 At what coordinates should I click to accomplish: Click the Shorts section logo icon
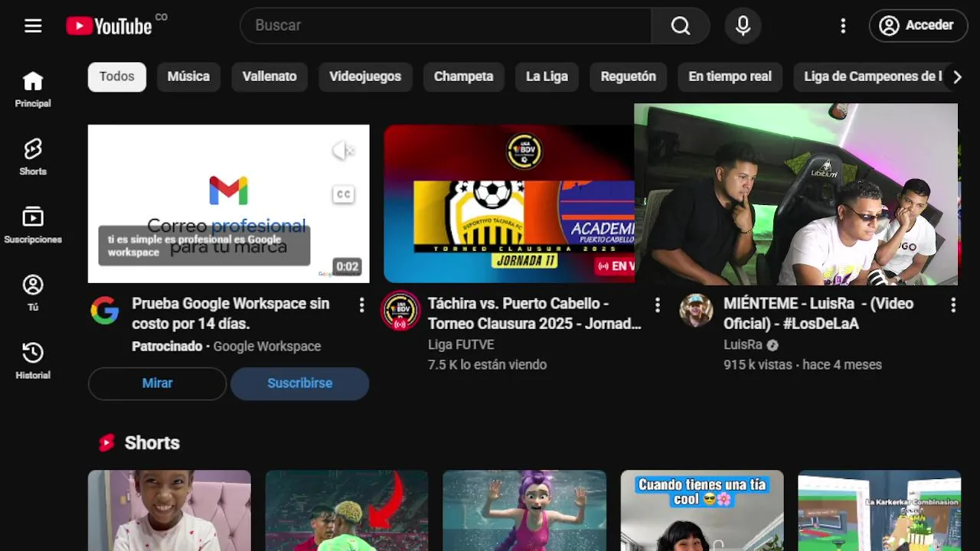[x=106, y=443]
